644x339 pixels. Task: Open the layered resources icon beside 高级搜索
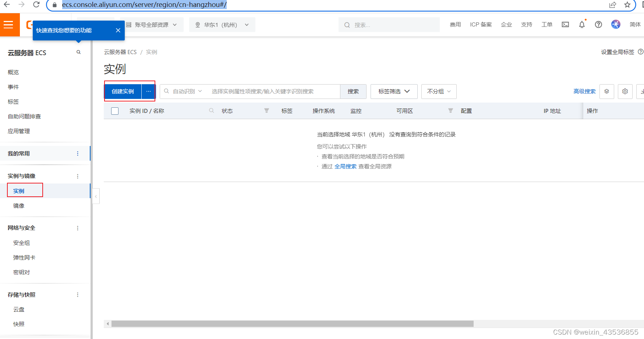click(x=607, y=92)
